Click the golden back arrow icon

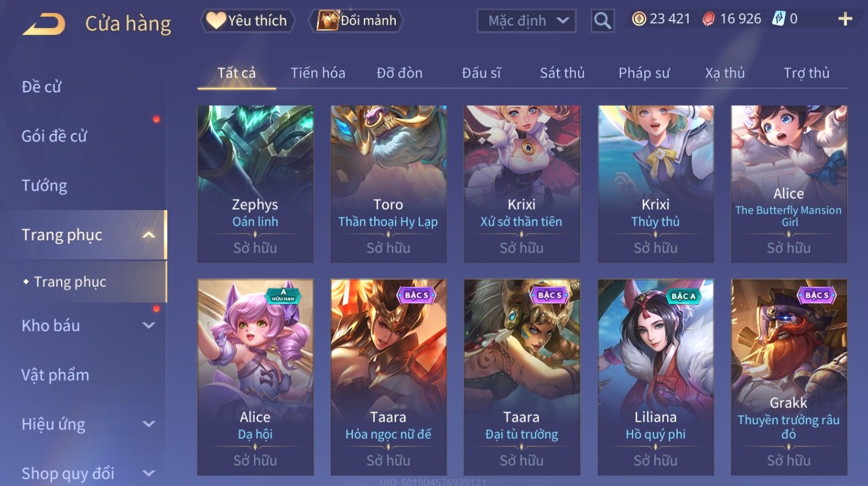tap(44, 24)
